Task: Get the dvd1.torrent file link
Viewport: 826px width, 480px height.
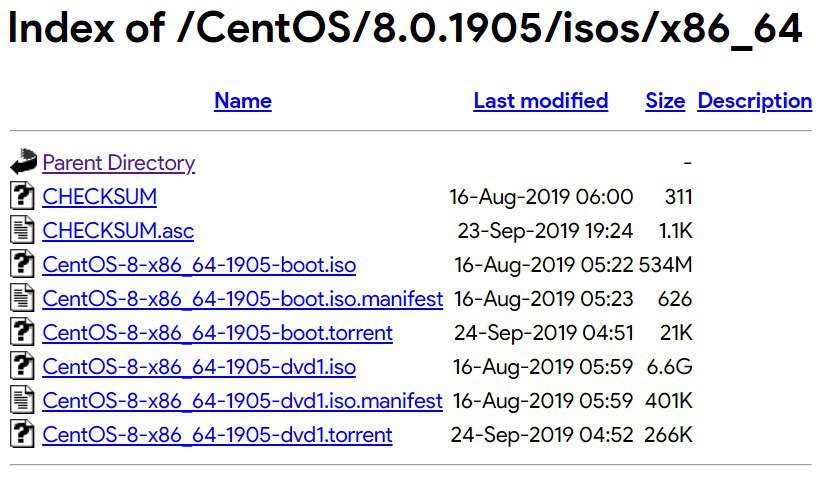Action: pyautogui.click(x=218, y=435)
